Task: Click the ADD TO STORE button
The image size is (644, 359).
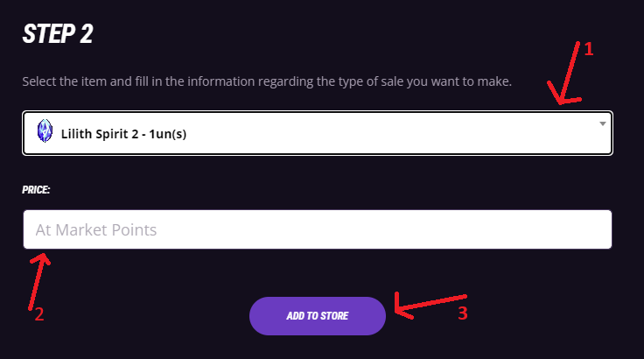Action: click(318, 316)
